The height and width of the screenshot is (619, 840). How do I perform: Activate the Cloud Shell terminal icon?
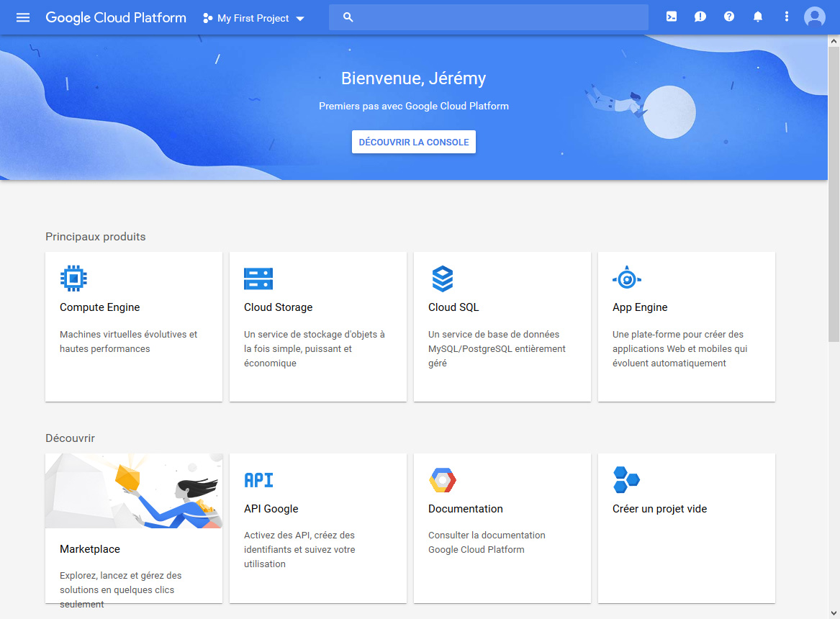[x=672, y=17]
